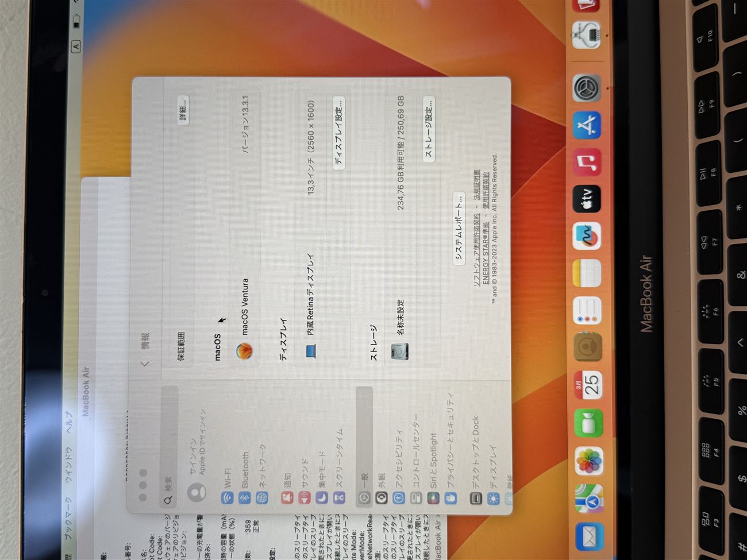Click the システムレポート... button
Viewport: 747px width, 560px height.
click(x=459, y=228)
